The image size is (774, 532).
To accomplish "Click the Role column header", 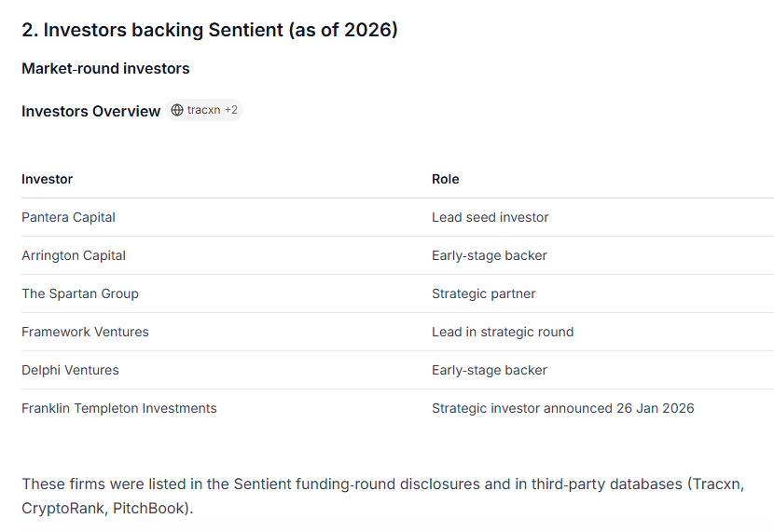I will pyautogui.click(x=446, y=179).
